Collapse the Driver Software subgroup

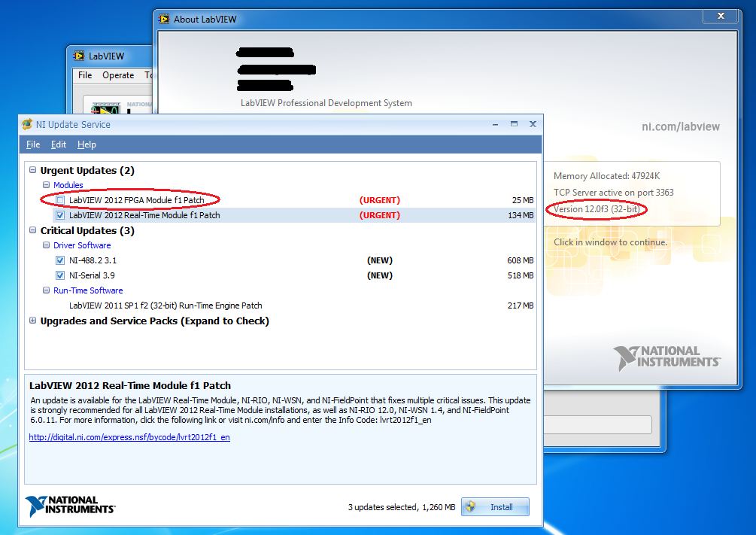(x=47, y=245)
